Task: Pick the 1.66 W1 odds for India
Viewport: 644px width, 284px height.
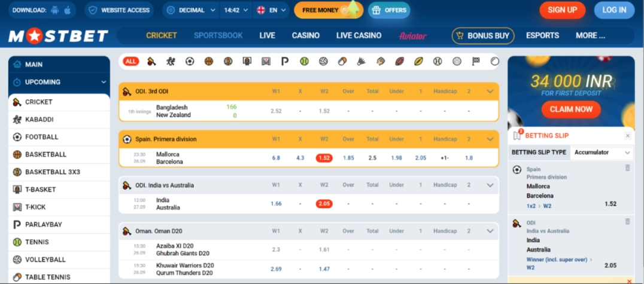Action: [x=276, y=203]
